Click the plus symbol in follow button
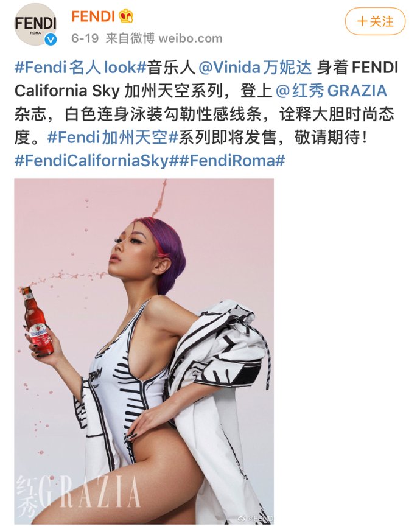420x532 pixels. pyautogui.click(x=362, y=21)
